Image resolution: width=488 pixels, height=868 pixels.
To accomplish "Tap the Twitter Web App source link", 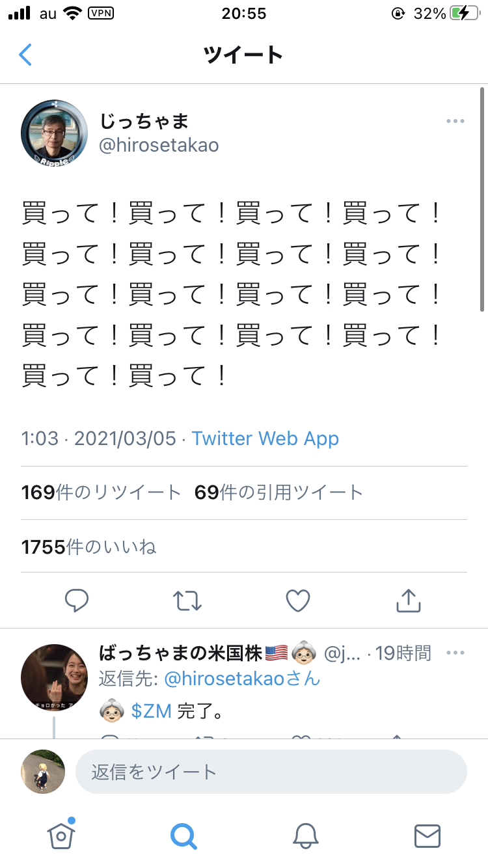I will tap(265, 439).
